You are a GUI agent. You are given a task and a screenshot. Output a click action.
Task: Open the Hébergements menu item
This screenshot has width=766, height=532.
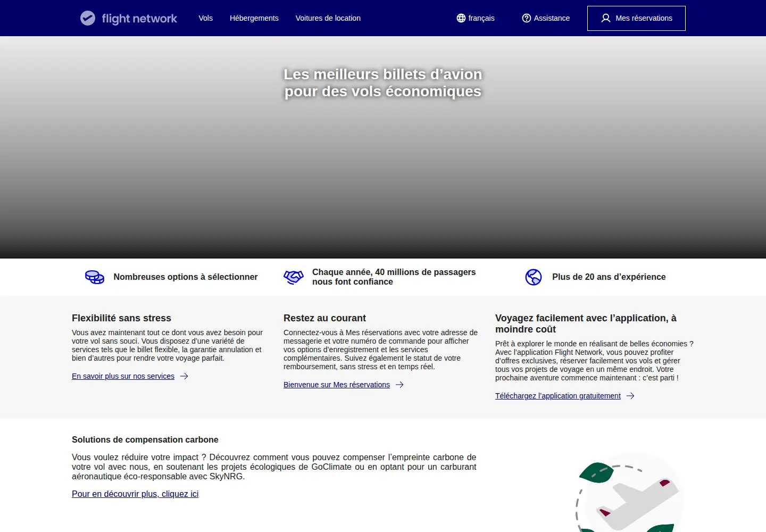click(x=254, y=18)
